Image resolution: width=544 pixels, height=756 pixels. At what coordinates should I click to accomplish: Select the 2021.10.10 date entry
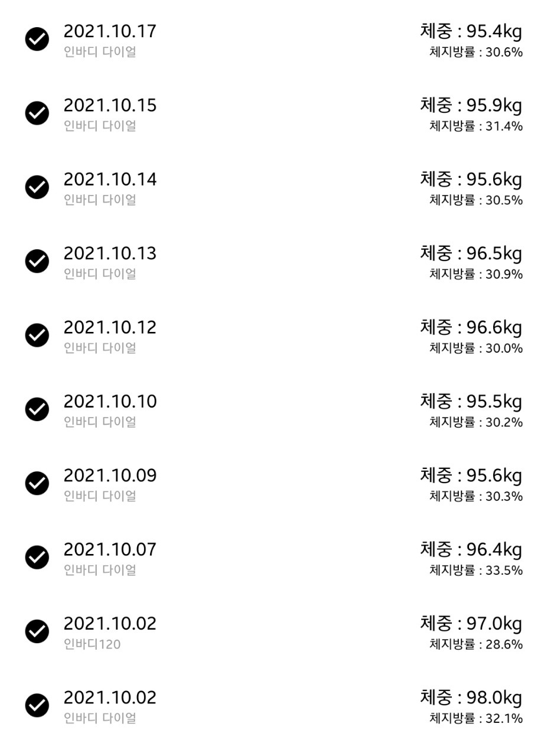click(x=110, y=402)
